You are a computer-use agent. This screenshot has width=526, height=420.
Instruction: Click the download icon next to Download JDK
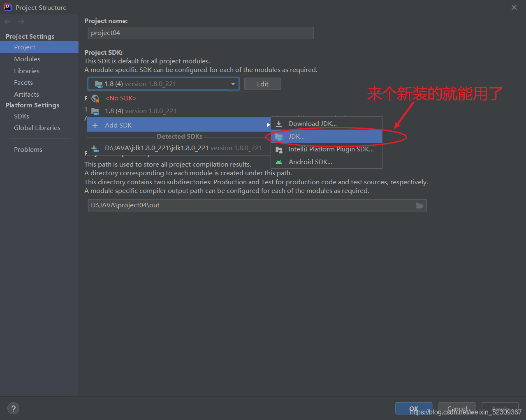coord(279,123)
